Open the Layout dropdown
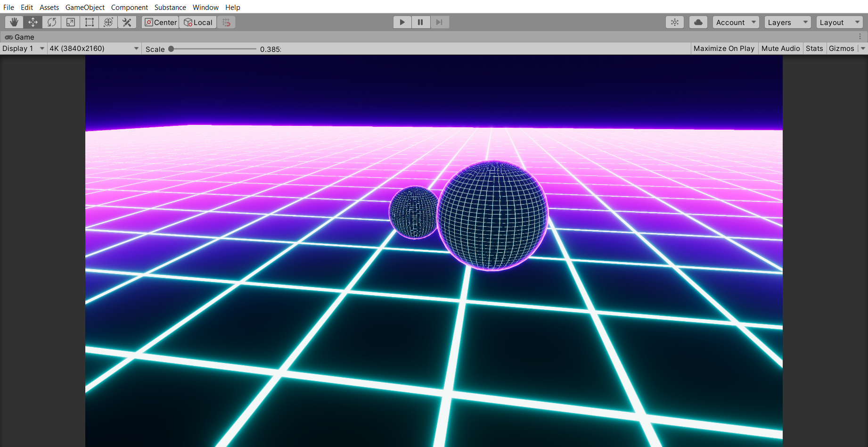This screenshot has height=447, width=868. [840, 22]
